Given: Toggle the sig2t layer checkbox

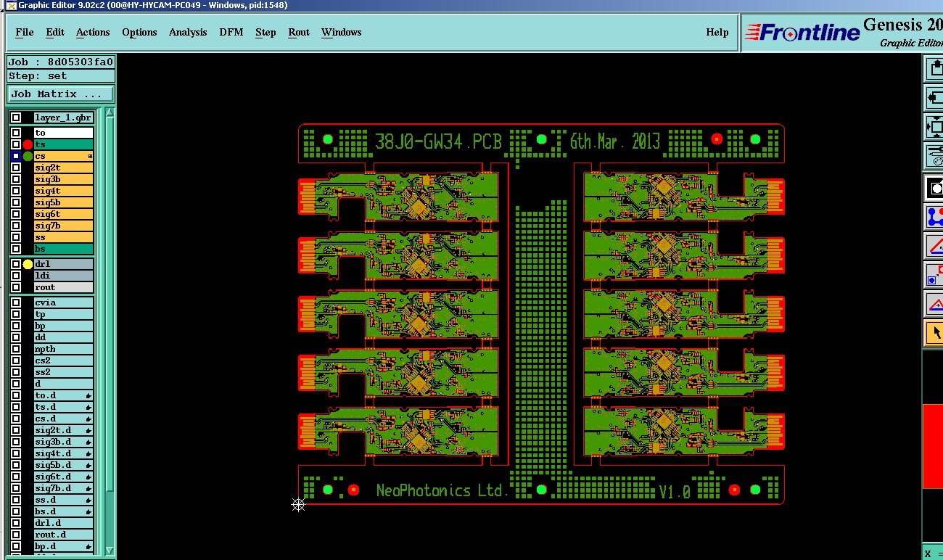Looking at the screenshot, I should (x=16, y=168).
